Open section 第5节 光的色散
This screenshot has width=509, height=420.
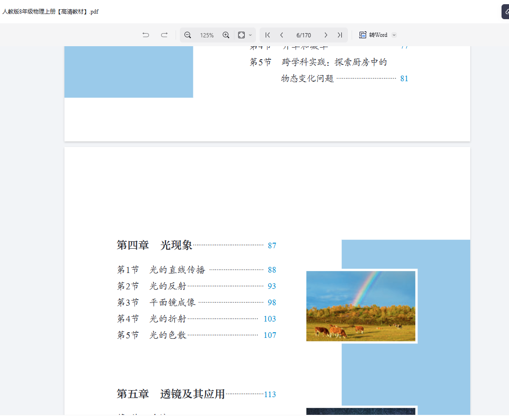click(152, 335)
